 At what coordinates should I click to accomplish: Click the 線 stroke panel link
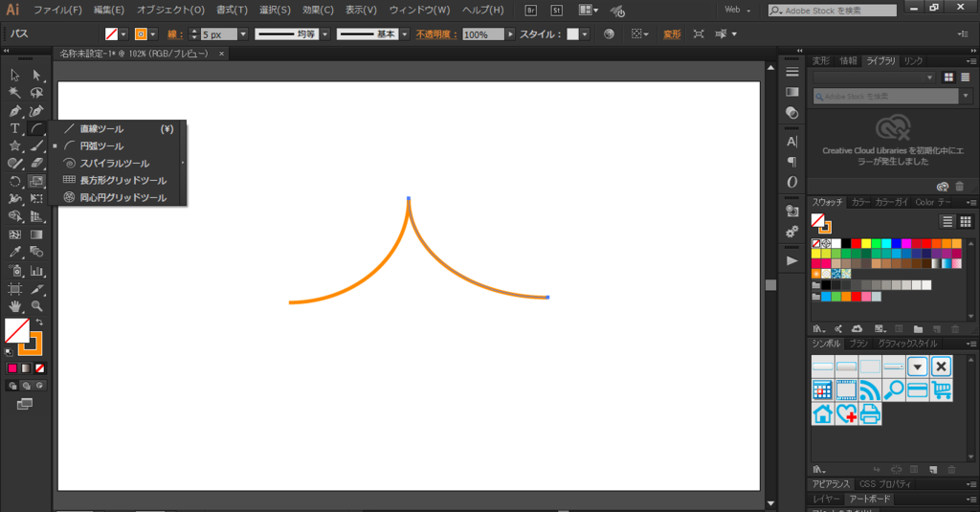[x=175, y=34]
